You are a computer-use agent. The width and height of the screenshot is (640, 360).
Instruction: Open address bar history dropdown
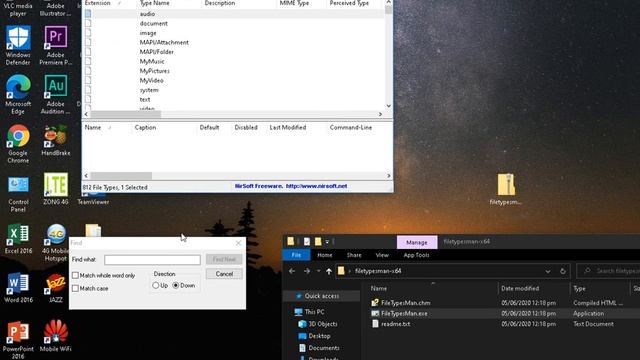pos(548,271)
